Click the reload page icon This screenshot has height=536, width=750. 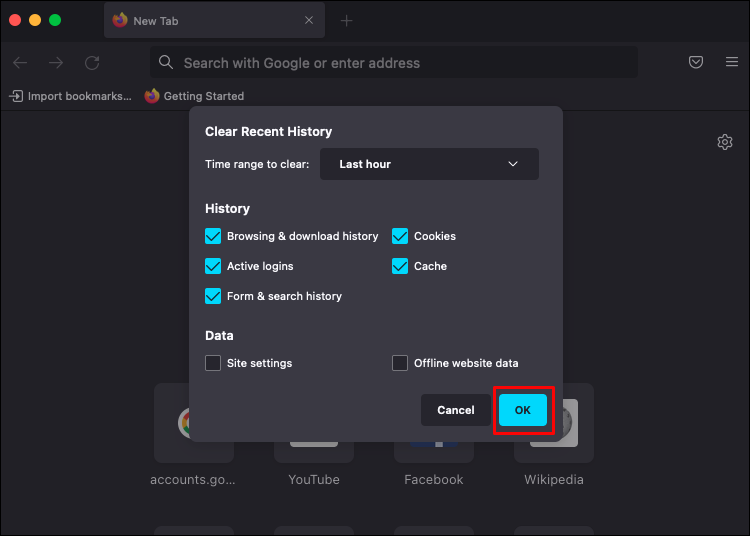tap(92, 63)
